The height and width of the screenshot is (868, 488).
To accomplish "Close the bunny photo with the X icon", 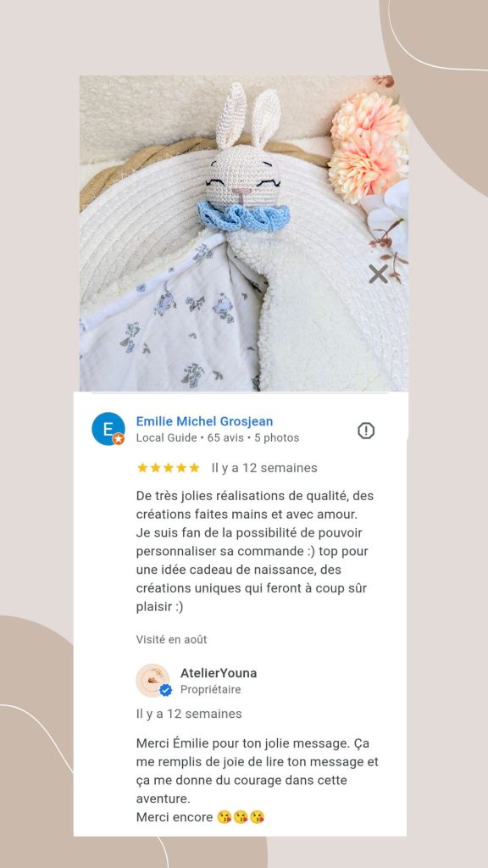I will click(x=379, y=274).
